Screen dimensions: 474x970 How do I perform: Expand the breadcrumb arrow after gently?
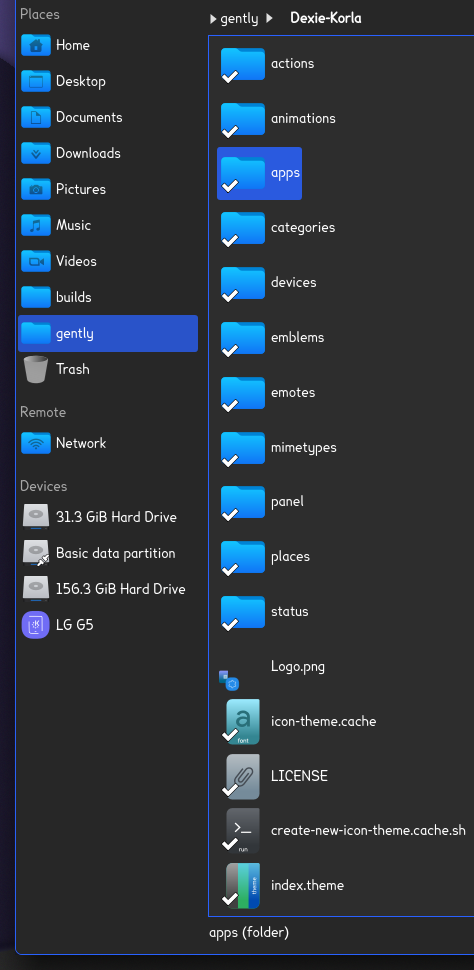click(269, 19)
